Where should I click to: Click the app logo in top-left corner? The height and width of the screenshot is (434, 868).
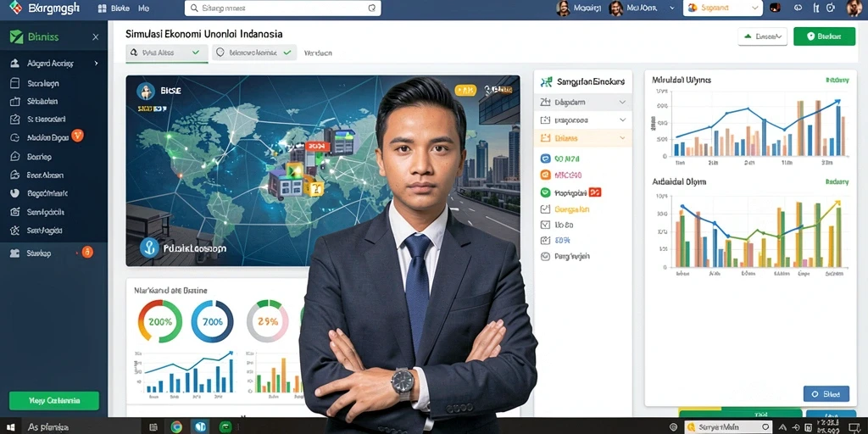pyautogui.click(x=16, y=8)
